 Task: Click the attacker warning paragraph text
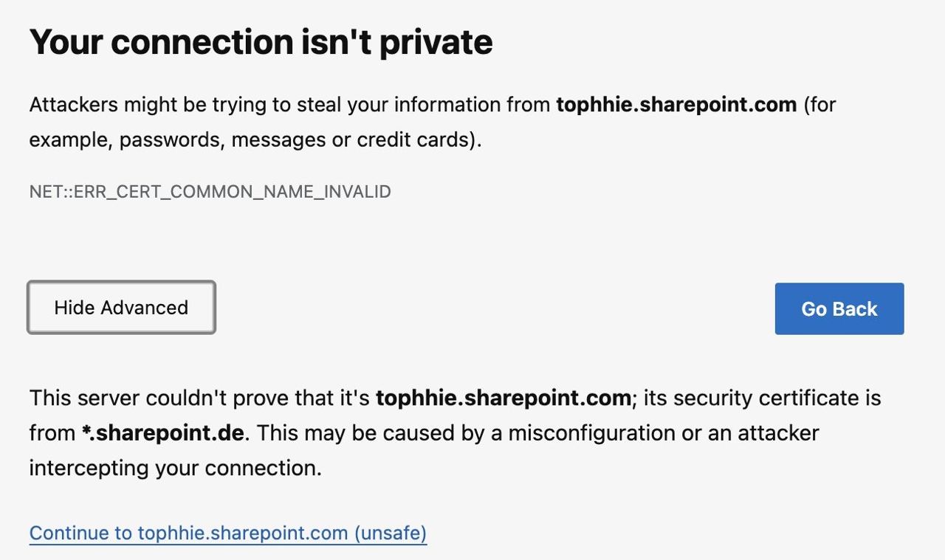tap(432, 121)
